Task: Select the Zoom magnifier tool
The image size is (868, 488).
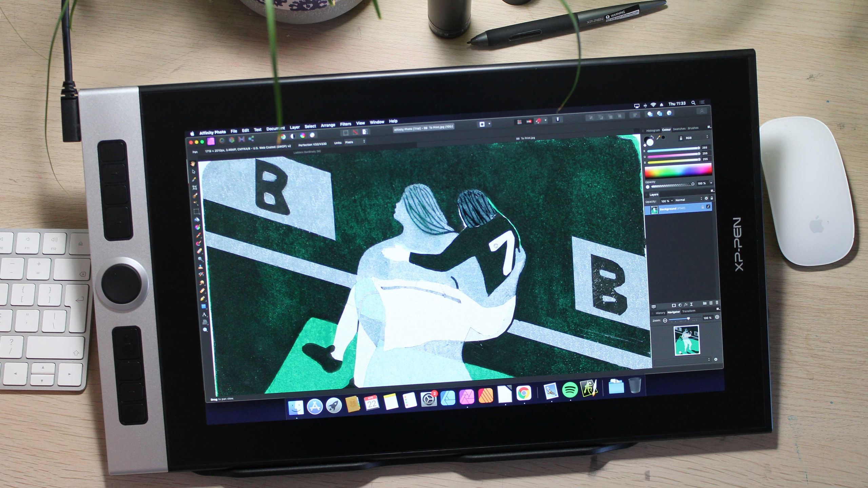Action: (205, 329)
